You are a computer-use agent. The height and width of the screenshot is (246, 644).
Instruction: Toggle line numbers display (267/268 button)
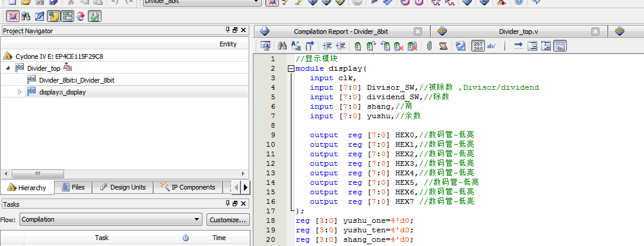tap(478, 46)
